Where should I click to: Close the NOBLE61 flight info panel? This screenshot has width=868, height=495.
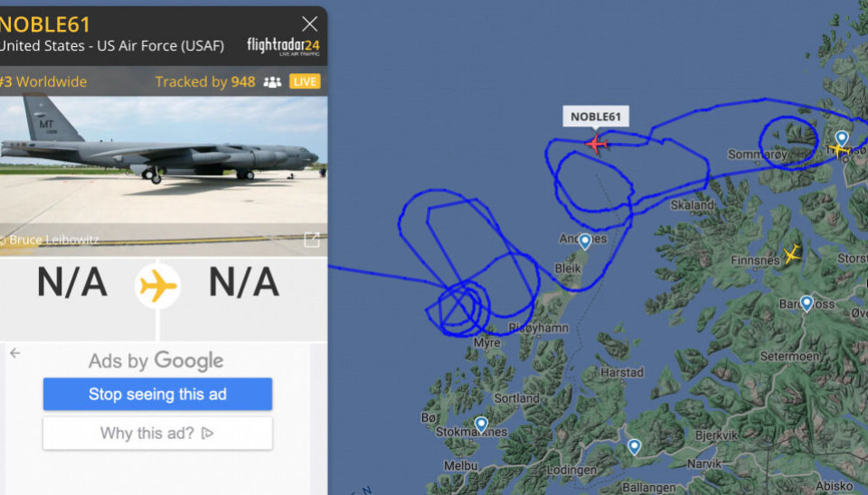pos(310,23)
